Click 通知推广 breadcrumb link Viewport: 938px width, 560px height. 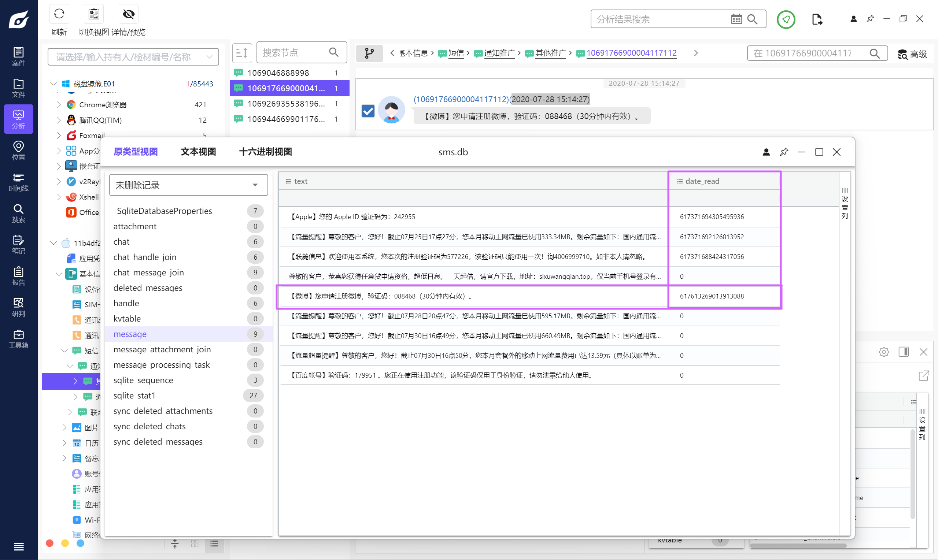[499, 53]
